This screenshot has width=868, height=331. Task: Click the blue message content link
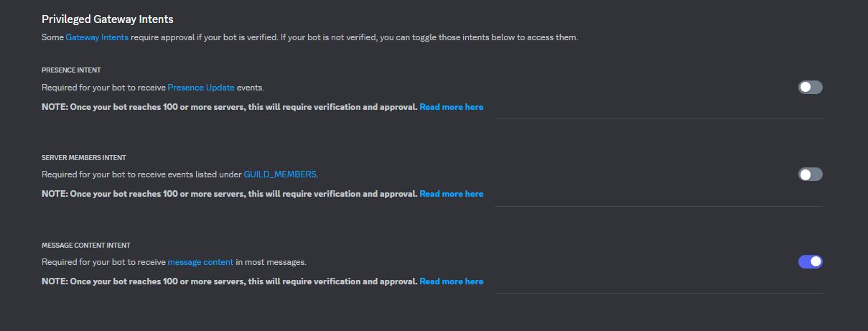(x=200, y=262)
